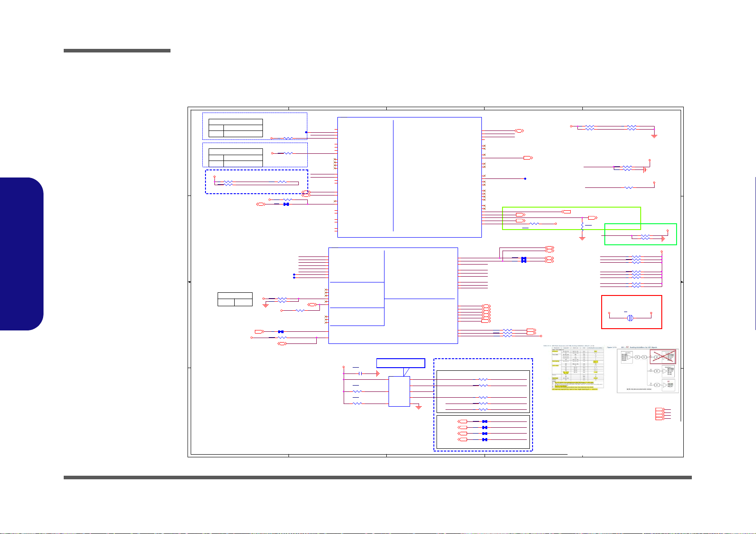Click the dark blue side tab on left edge

22,254
